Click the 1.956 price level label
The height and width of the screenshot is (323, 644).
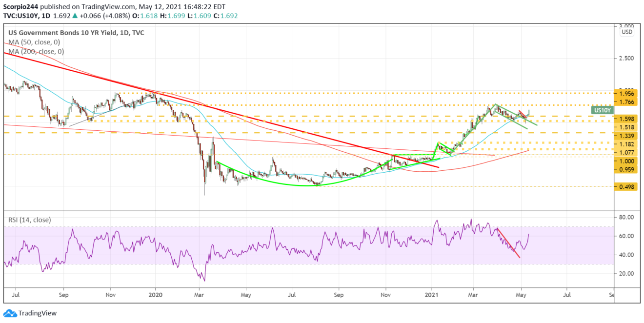pos(625,93)
